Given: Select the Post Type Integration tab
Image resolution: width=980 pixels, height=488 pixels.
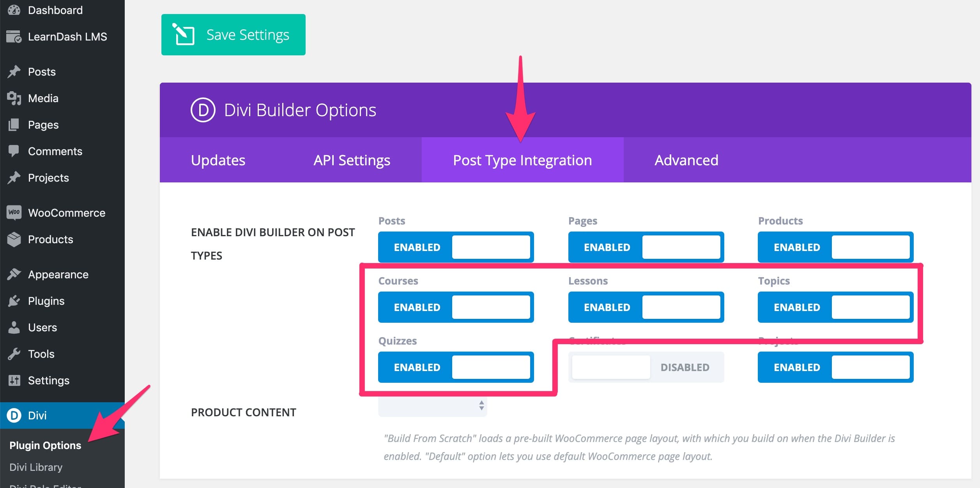Looking at the screenshot, I should pos(522,160).
